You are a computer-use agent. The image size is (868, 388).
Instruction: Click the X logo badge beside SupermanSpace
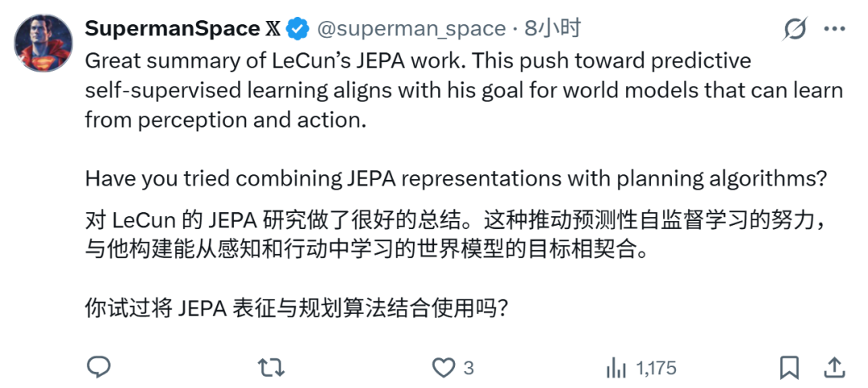pos(274,29)
